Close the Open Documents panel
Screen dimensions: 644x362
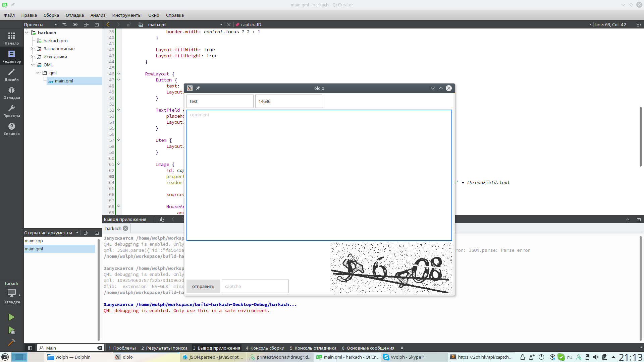click(97, 233)
